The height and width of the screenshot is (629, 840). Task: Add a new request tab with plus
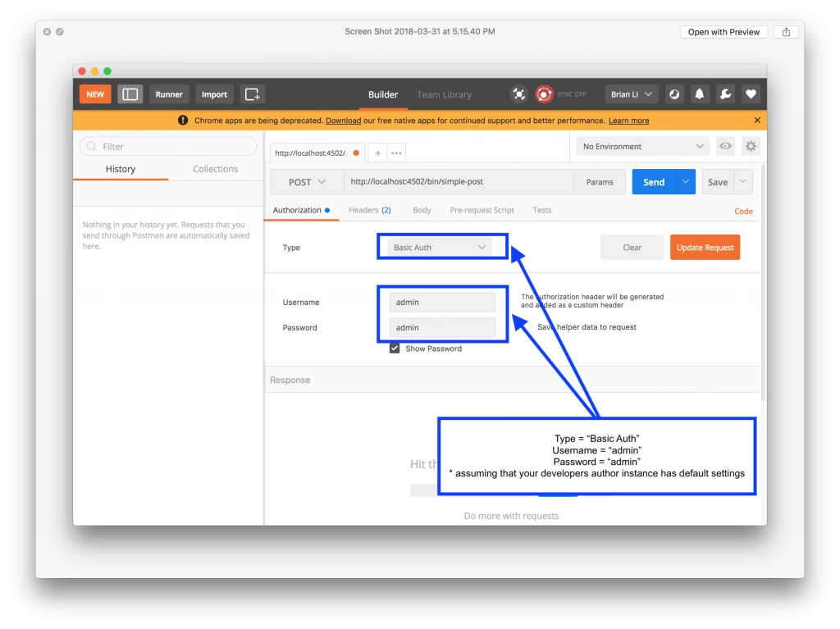(377, 153)
